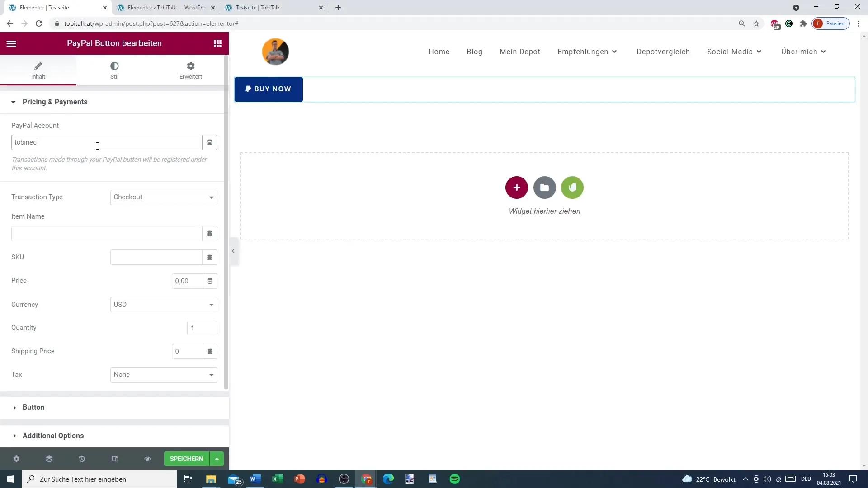Click the dynamic data icon next to PayPal Account
The image size is (868, 488).
(209, 142)
